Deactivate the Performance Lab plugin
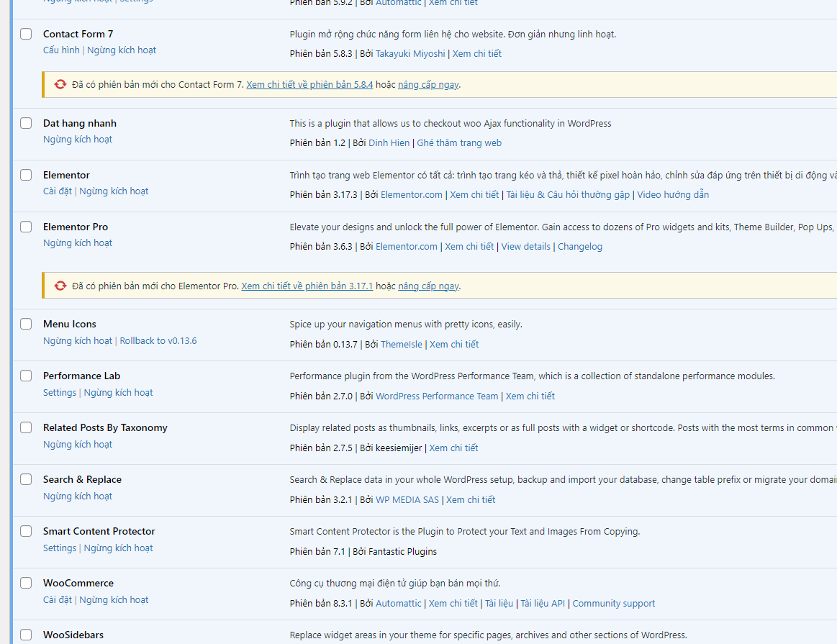 click(x=119, y=392)
